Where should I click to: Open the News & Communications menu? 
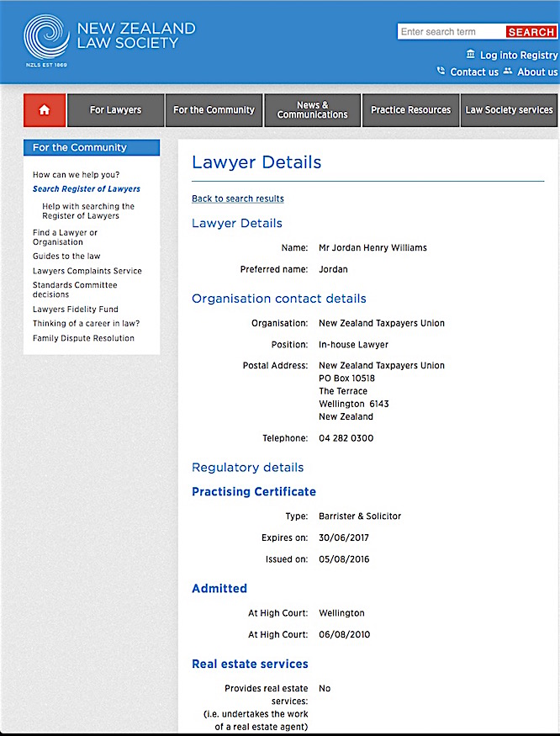[x=312, y=110]
